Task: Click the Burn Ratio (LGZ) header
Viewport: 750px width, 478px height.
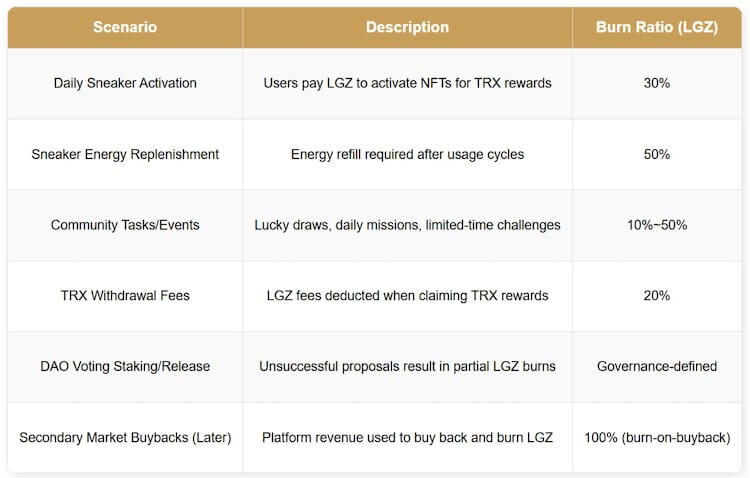Action: 657,27
